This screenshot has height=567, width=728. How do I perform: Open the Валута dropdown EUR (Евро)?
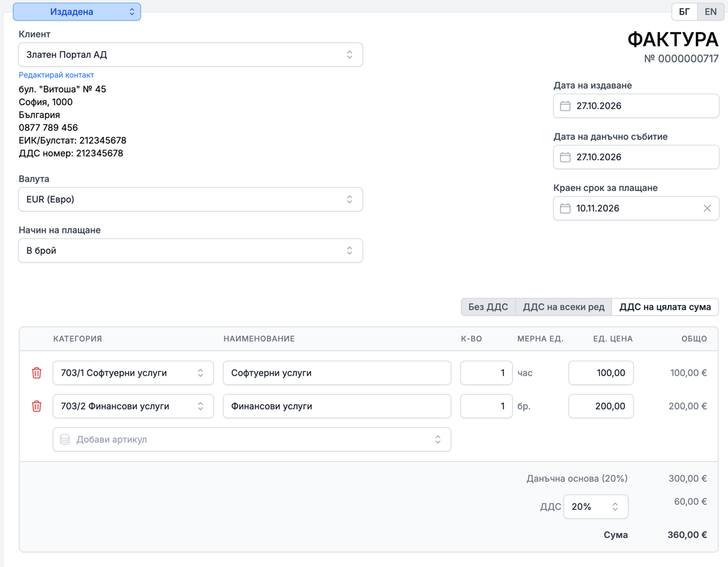point(190,199)
